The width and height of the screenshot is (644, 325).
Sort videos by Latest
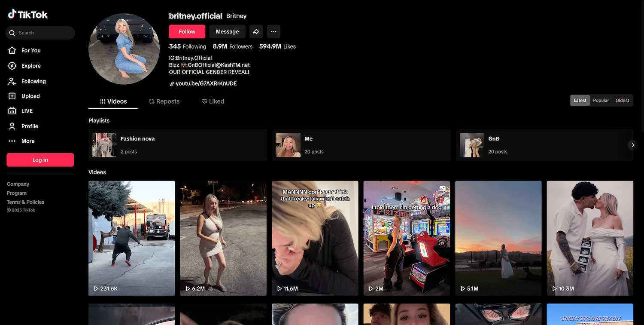click(x=580, y=101)
